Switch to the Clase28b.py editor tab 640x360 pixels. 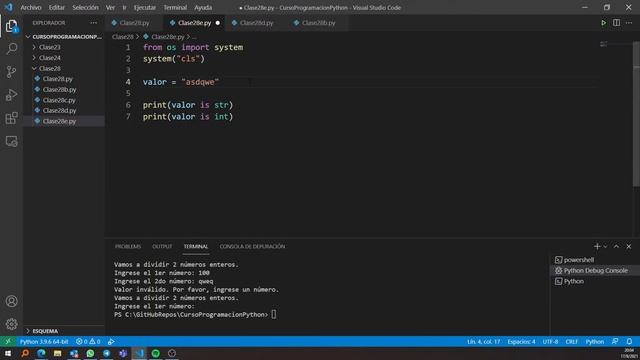coord(318,23)
